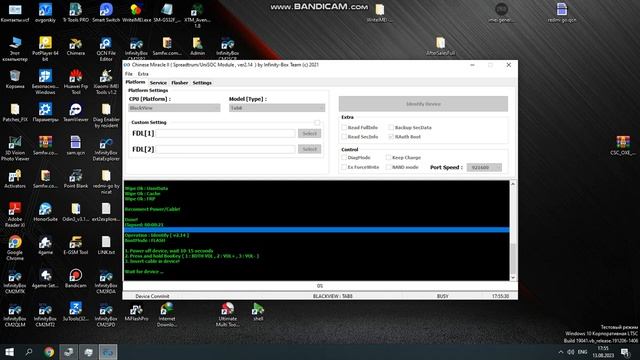Open Chrome from the taskbar
640x360 pixels.
coord(49,352)
